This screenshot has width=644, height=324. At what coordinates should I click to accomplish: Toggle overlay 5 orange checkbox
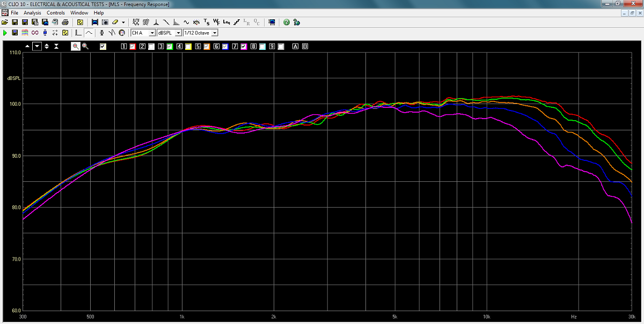click(206, 46)
